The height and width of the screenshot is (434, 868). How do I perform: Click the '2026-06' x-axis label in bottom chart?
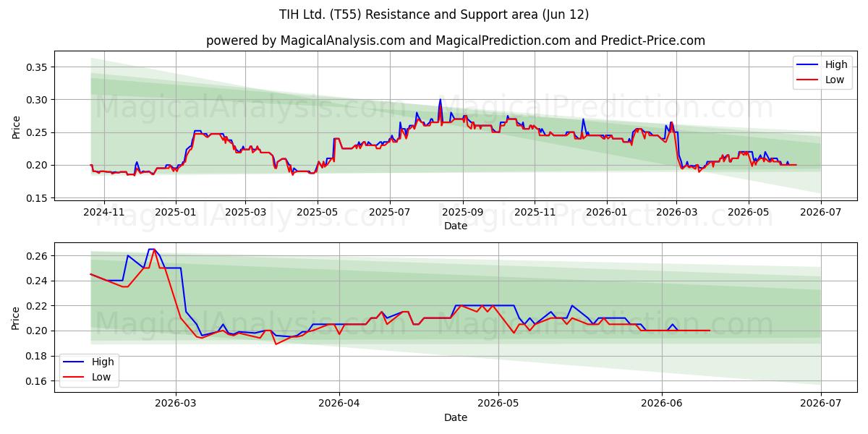663,404
